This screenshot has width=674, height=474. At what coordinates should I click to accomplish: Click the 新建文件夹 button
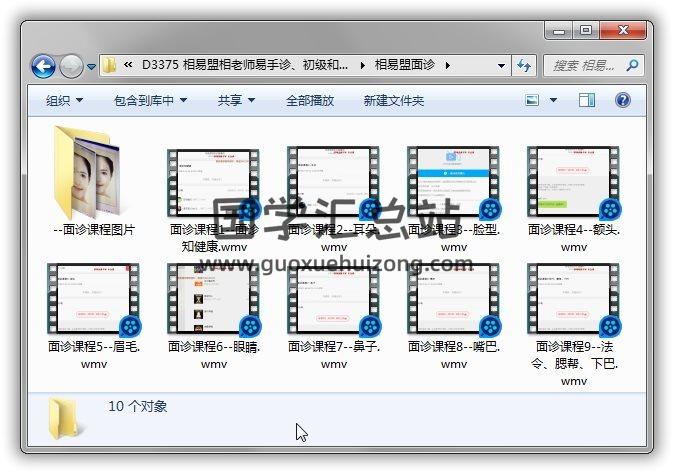click(393, 101)
